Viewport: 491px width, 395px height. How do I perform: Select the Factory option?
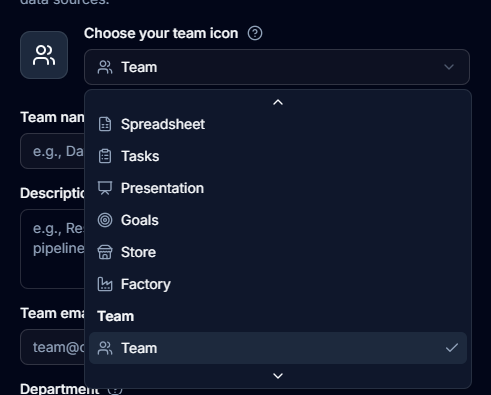pyautogui.click(x=278, y=284)
